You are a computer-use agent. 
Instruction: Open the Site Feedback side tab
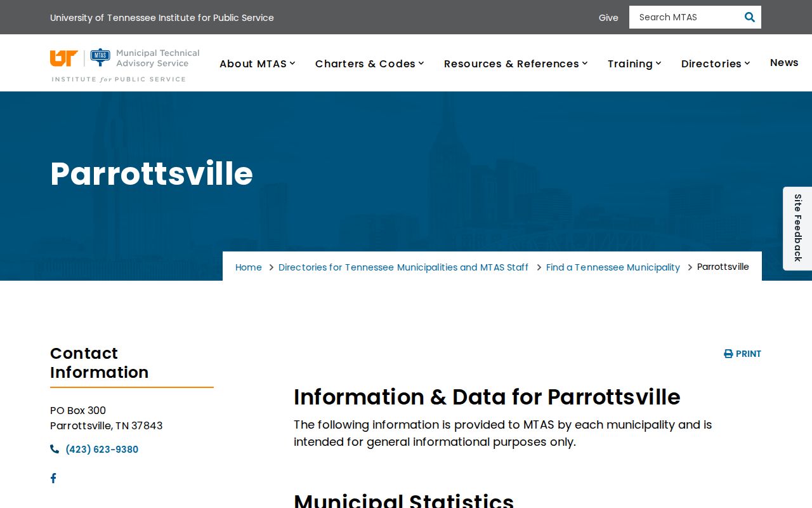(x=797, y=228)
